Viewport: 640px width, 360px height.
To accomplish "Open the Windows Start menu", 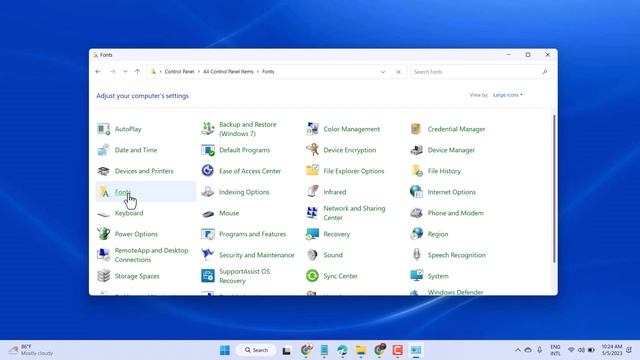I will coord(225,350).
